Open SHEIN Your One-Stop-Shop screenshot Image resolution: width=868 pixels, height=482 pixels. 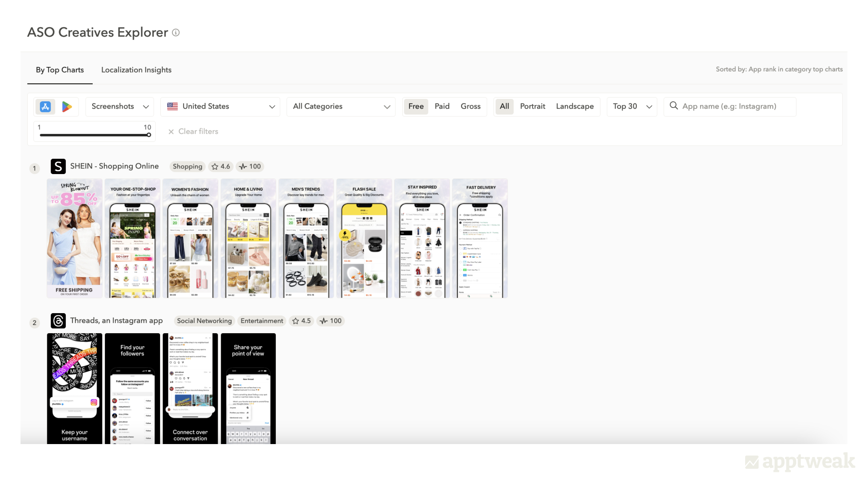click(x=133, y=238)
